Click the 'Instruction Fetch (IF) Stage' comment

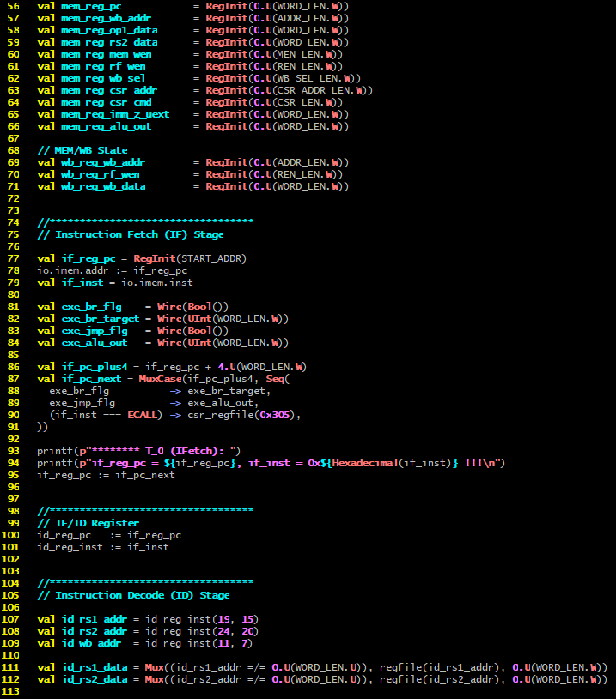[x=139, y=235]
